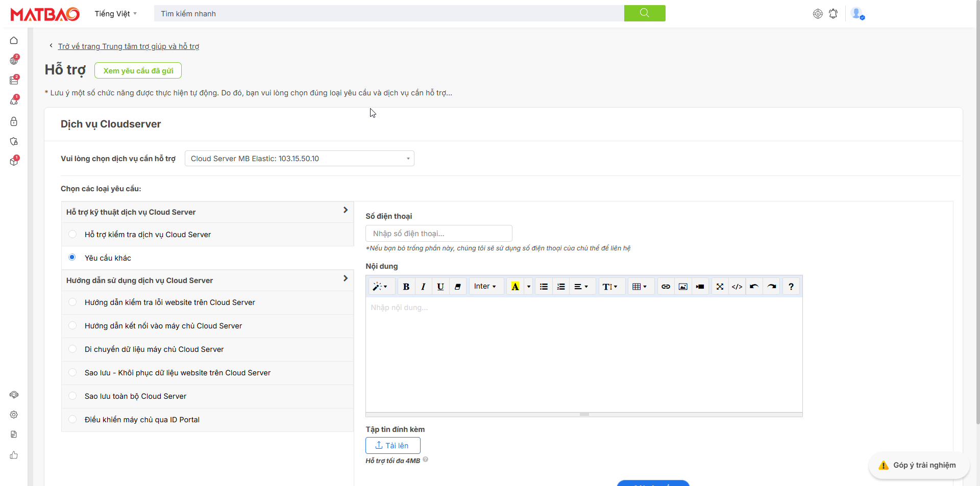
Task: Click the undo arrow in editor
Action: pos(754,287)
